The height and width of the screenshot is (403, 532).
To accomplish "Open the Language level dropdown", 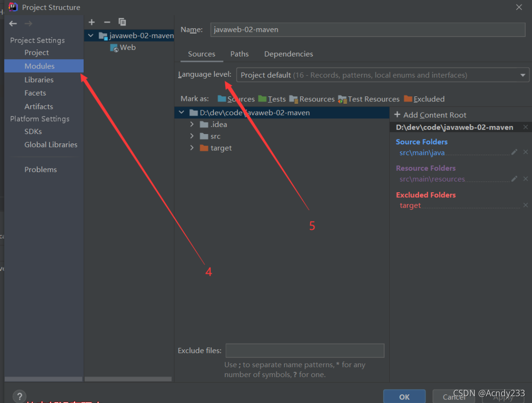I will coord(382,75).
